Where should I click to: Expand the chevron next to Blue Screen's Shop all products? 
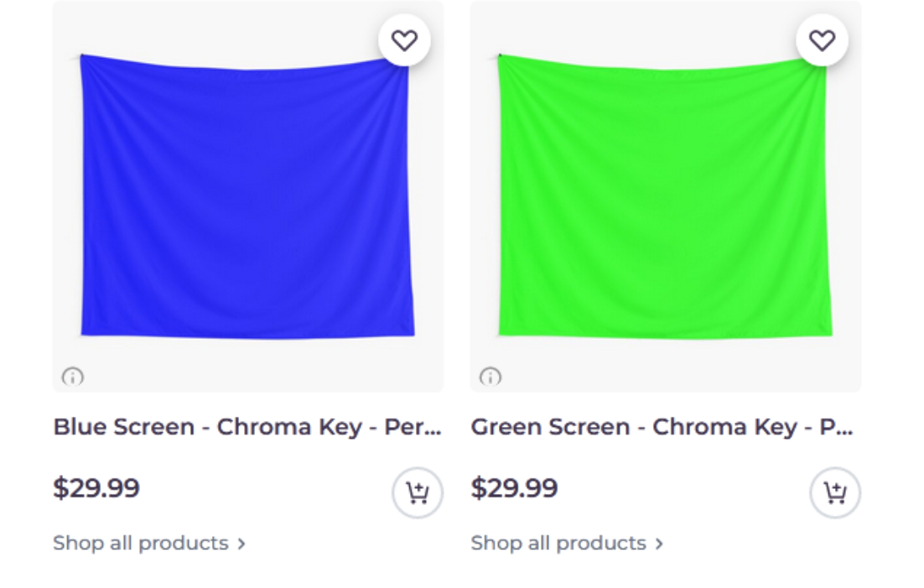[241, 544]
